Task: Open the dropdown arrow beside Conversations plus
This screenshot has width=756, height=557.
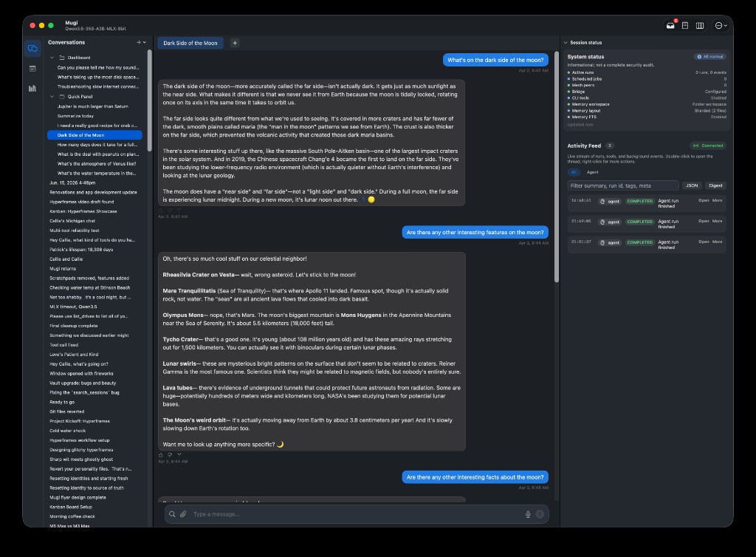Action: click(144, 42)
